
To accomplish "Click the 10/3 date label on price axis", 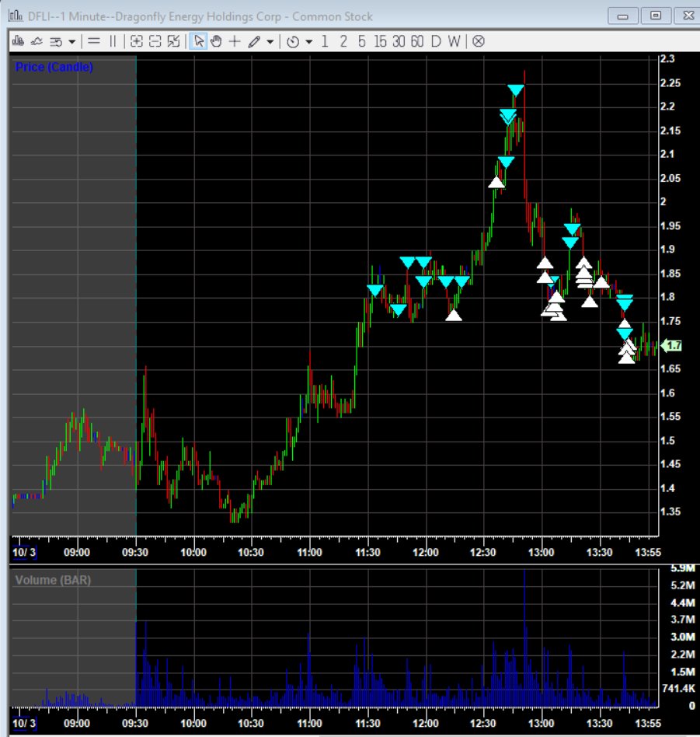I will coord(24,552).
